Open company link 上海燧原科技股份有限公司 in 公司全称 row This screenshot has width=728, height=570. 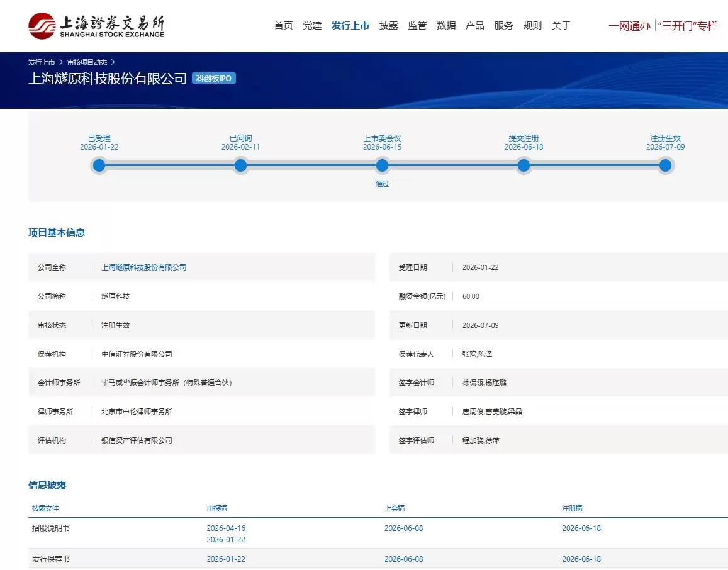coord(144,267)
